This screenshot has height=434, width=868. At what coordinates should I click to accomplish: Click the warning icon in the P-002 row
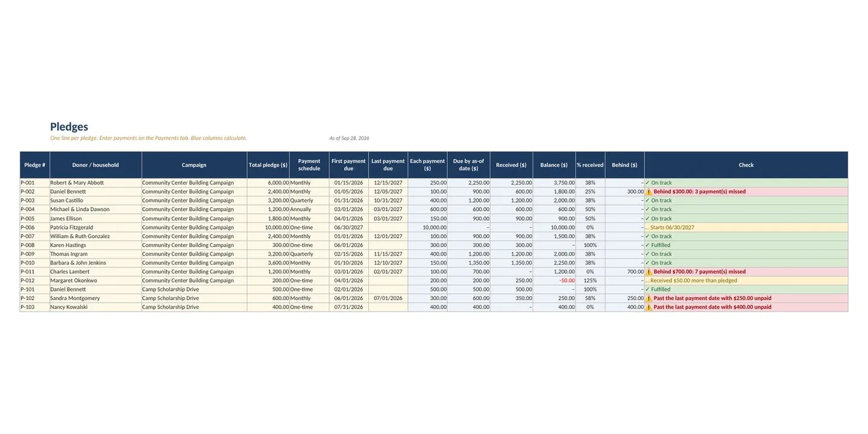point(649,192)
